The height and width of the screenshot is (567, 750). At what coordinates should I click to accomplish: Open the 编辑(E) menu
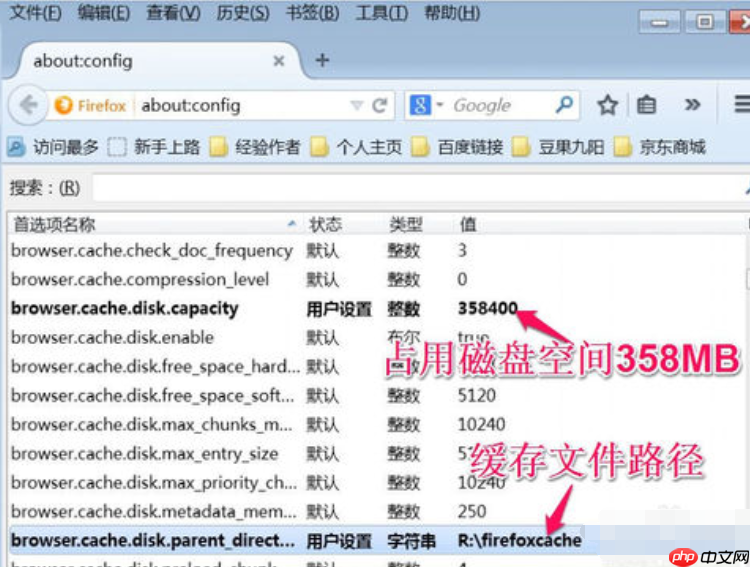[104, 13]
